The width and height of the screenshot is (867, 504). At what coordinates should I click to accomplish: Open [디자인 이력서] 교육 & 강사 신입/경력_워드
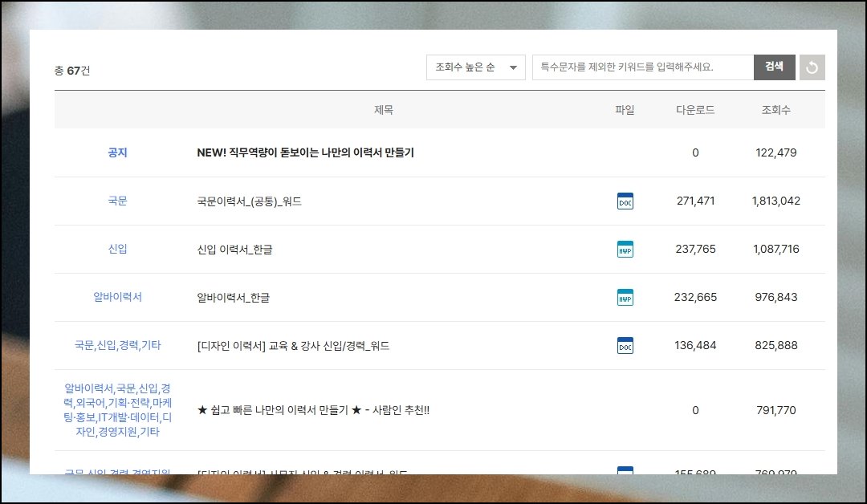click(x=293, y=345)
